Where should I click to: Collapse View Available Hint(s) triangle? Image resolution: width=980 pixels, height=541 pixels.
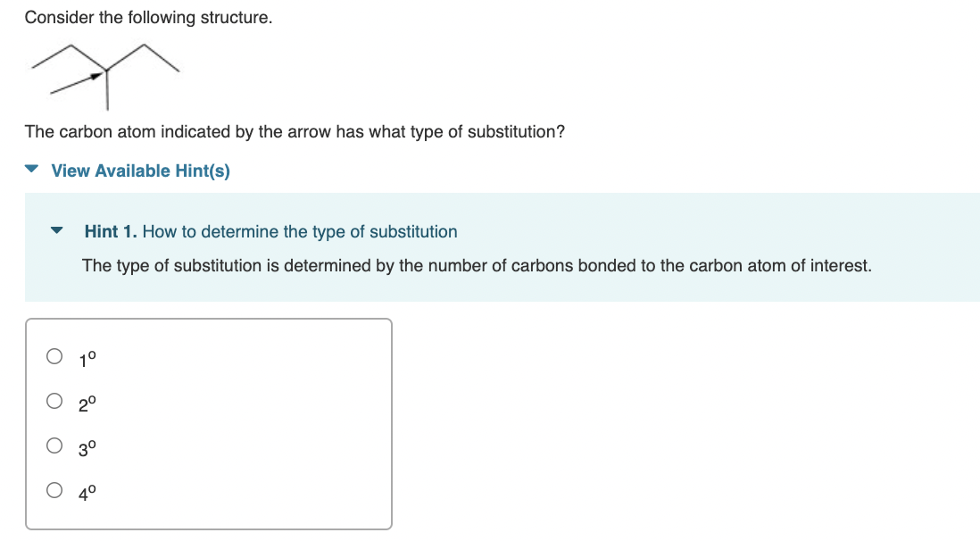click(32, 171)
